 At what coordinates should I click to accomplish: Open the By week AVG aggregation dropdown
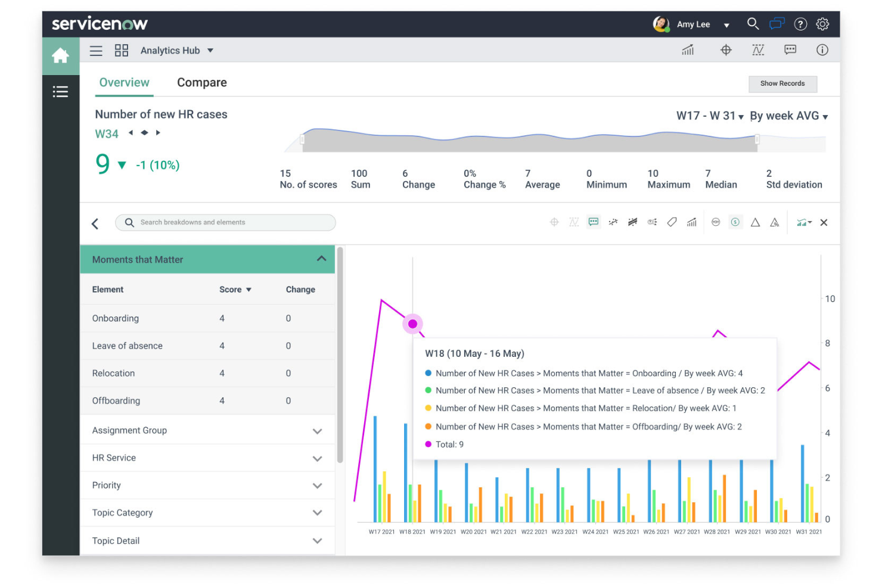coord(789,116)
